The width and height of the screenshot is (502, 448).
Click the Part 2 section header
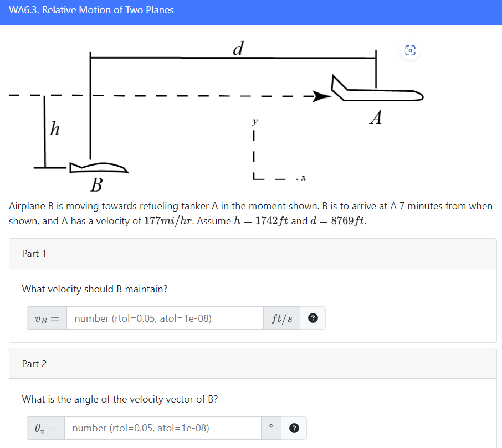33,364
